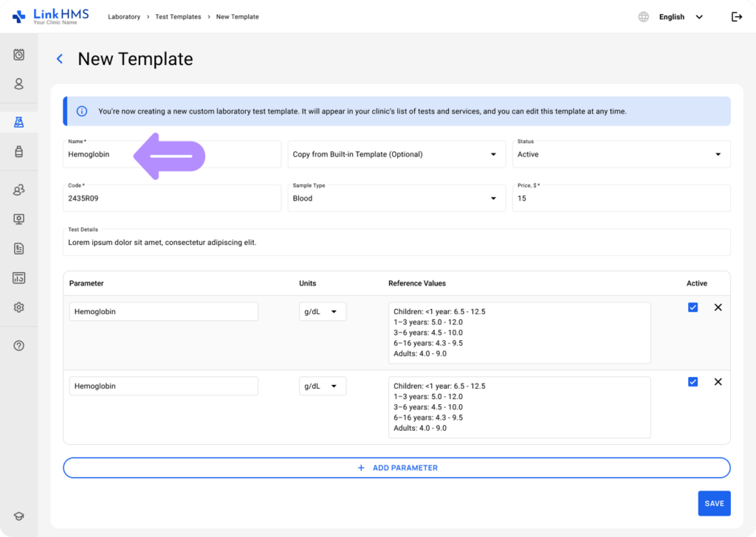The image size is (756, 537).
Task: Remove the second Hemoglobin parameter row
Action: click(718, 382)
